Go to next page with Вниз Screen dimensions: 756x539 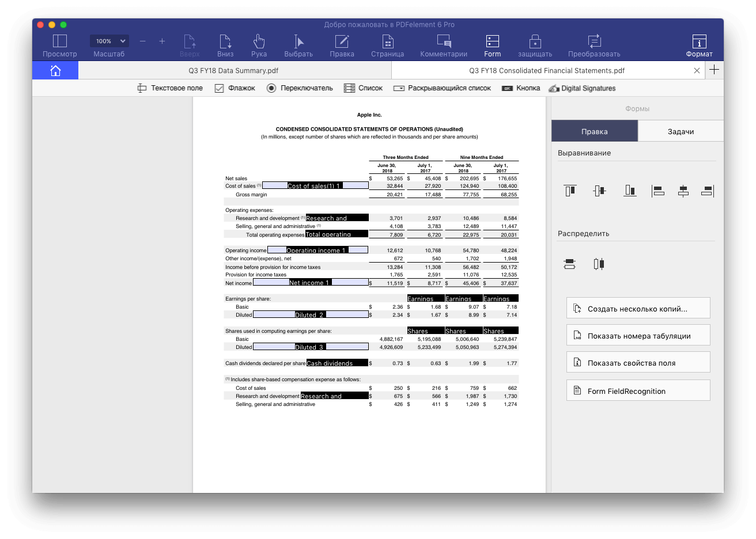point(225,45)
